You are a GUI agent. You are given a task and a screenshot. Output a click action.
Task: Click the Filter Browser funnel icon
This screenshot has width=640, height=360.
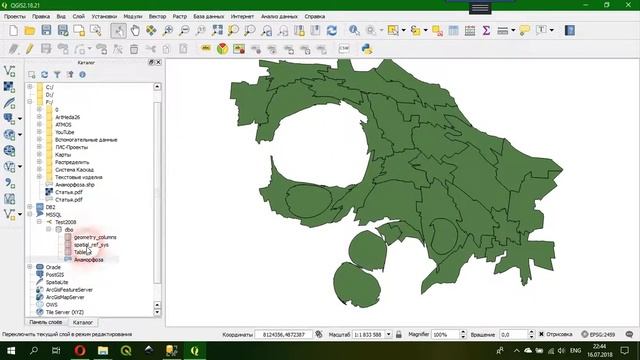(57, 75)
